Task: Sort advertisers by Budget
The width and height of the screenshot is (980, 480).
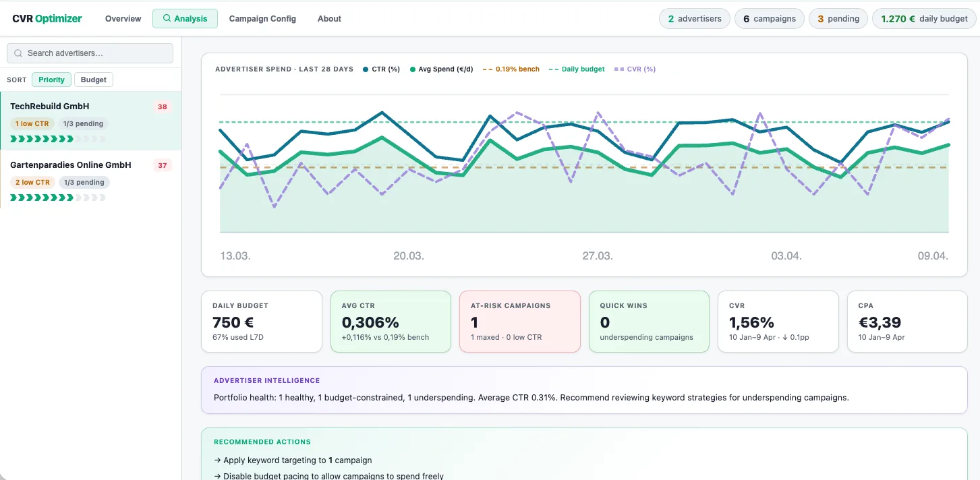Action: tap(94, 80)
